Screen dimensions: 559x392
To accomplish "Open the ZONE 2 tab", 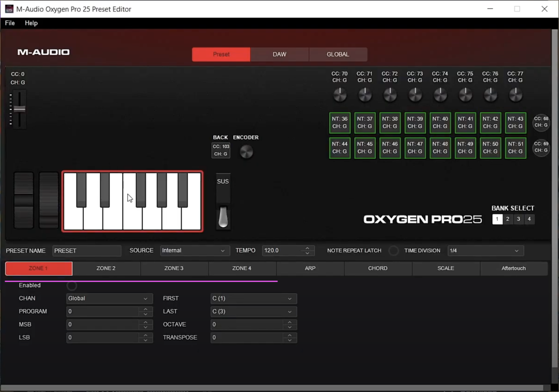I will click(x=106, y=268).
